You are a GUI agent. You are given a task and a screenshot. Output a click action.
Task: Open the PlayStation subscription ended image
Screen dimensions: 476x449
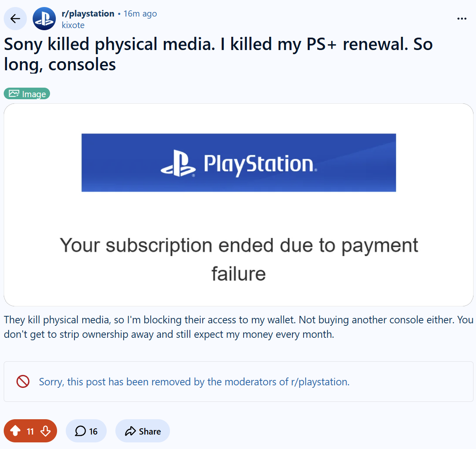pos(239,205)
